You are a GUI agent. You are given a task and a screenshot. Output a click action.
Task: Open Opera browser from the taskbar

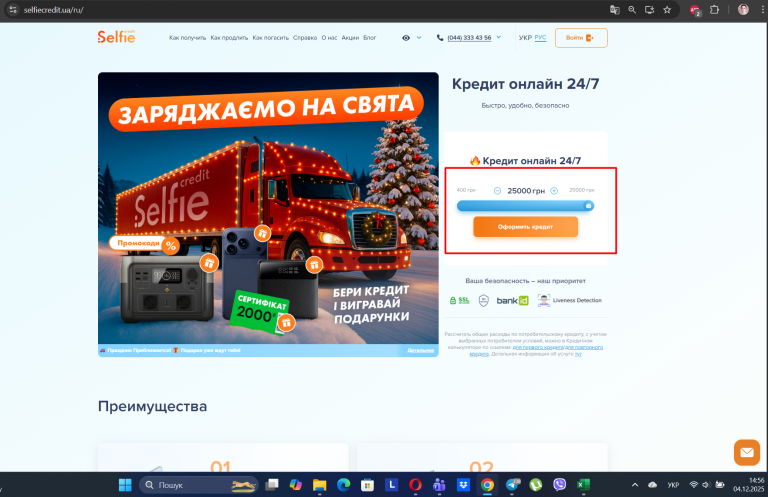click(415, 485)
